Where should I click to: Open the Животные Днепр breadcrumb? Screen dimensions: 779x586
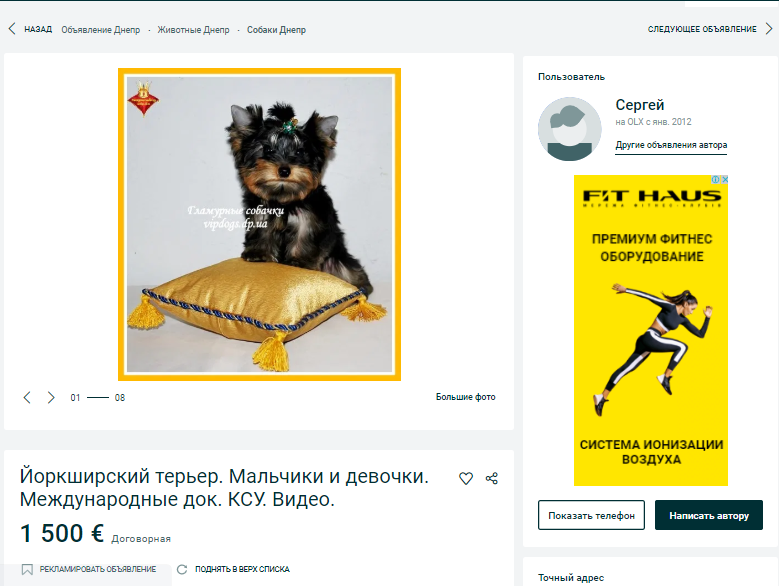click(x=193, y=30)
